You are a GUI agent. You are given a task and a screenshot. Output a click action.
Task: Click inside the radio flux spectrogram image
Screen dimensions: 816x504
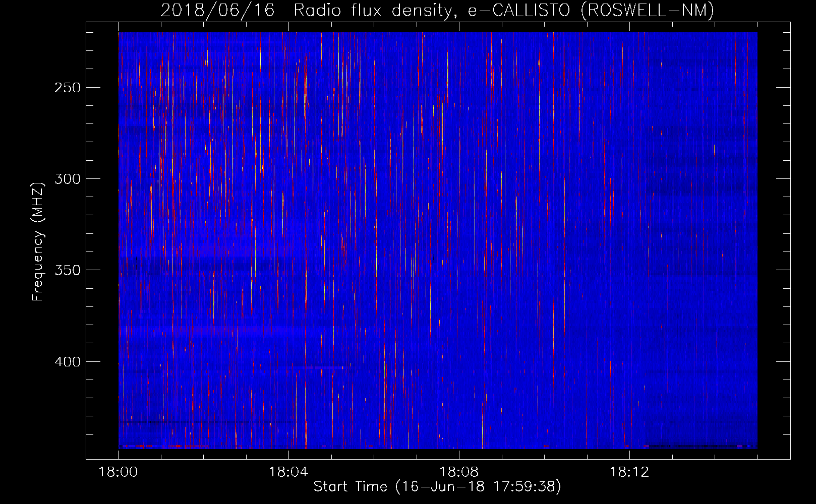(x=438, y=240)
